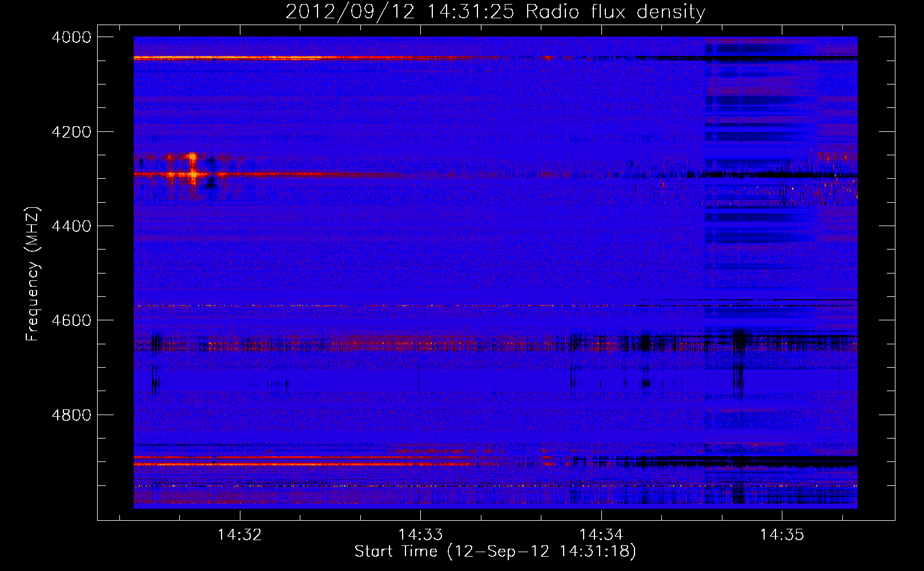Click the "Start Time (12-Sep-12 14:31:18)" axis label

coord(495,552)
